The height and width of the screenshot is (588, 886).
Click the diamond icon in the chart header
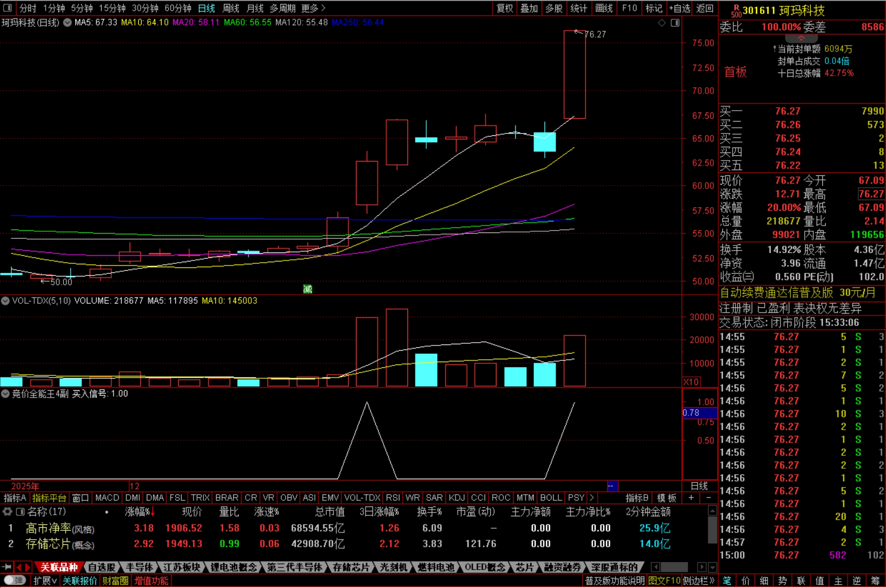(x=662, y=23)
